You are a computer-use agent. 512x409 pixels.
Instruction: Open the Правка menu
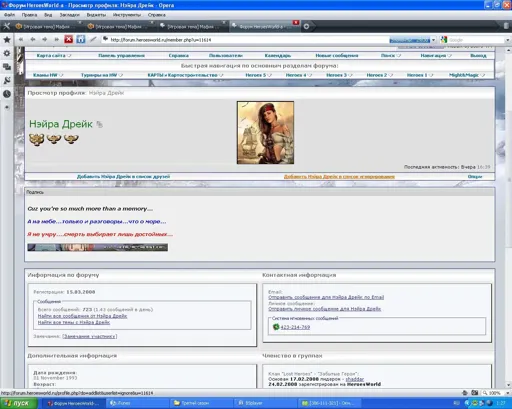(x=29, y=15)
